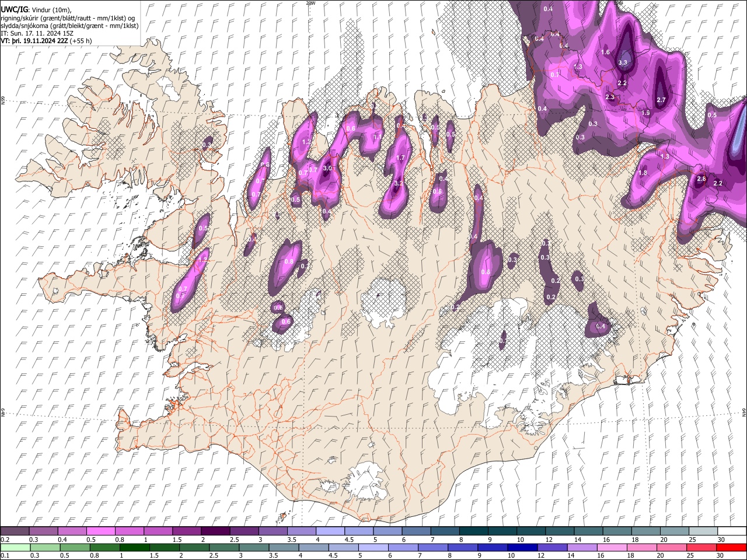
Task: Click the very dark purple 2 swatch, upper legend
Action: tap(215, 531)
